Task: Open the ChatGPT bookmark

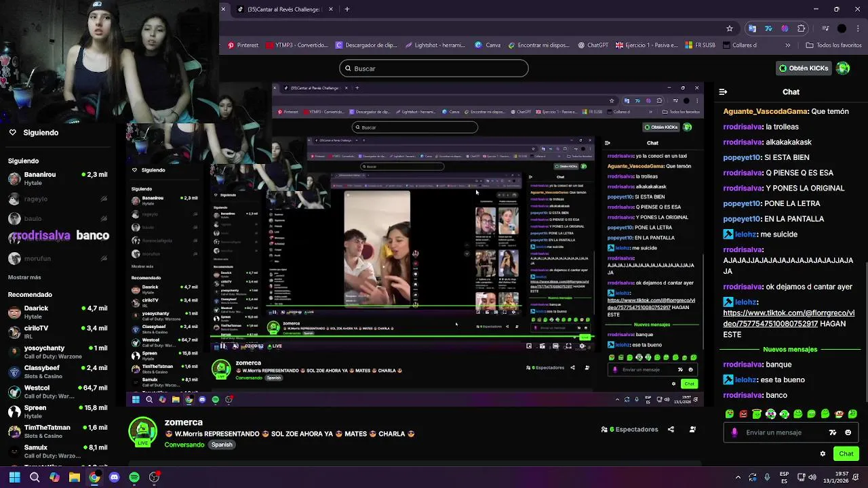Action: click(593, 45)
